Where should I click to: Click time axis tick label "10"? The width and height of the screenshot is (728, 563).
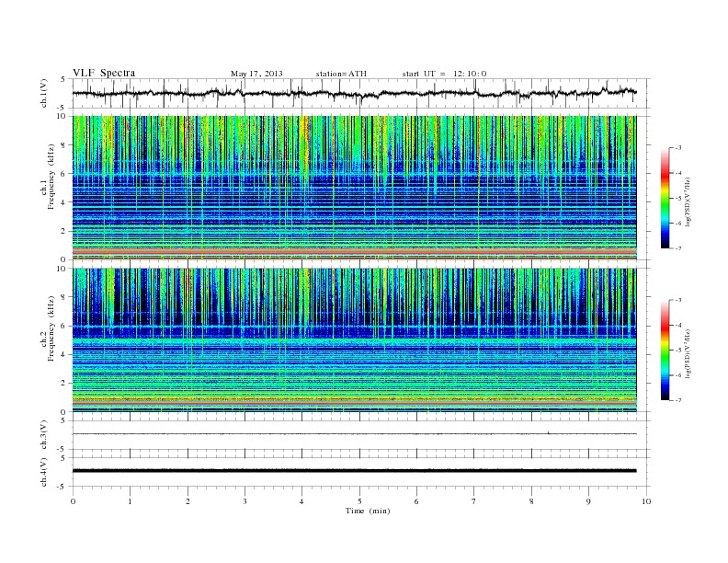click(646, 501)
